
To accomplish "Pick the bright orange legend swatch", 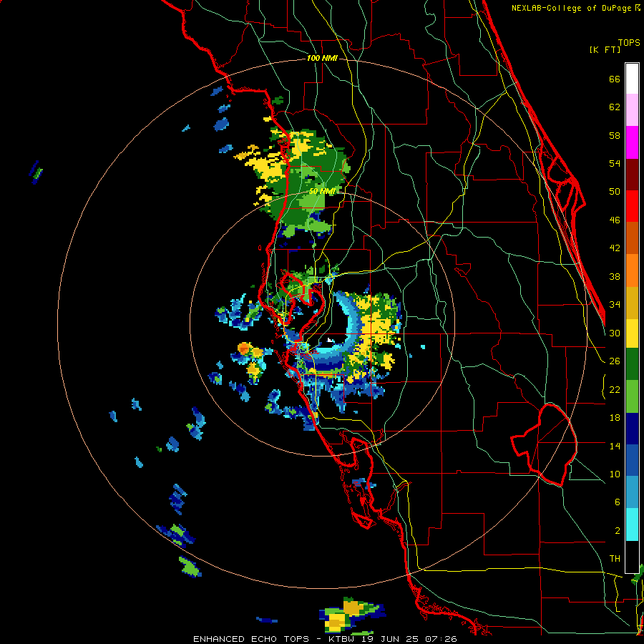I will click(632, 270).
